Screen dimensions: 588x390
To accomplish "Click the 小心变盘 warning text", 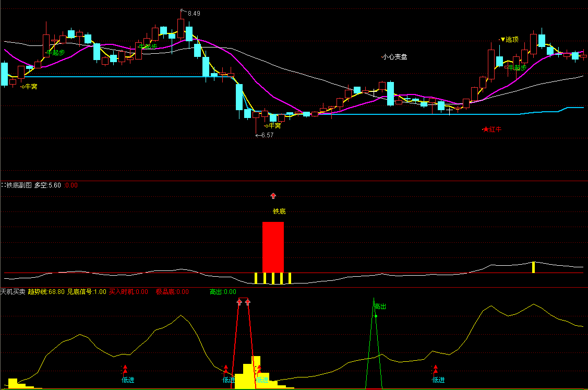I will click(394, 57).
